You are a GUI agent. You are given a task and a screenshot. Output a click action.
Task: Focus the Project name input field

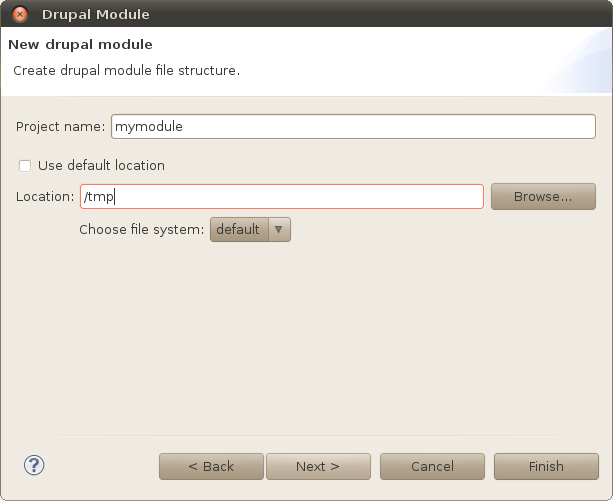[353, 127]
